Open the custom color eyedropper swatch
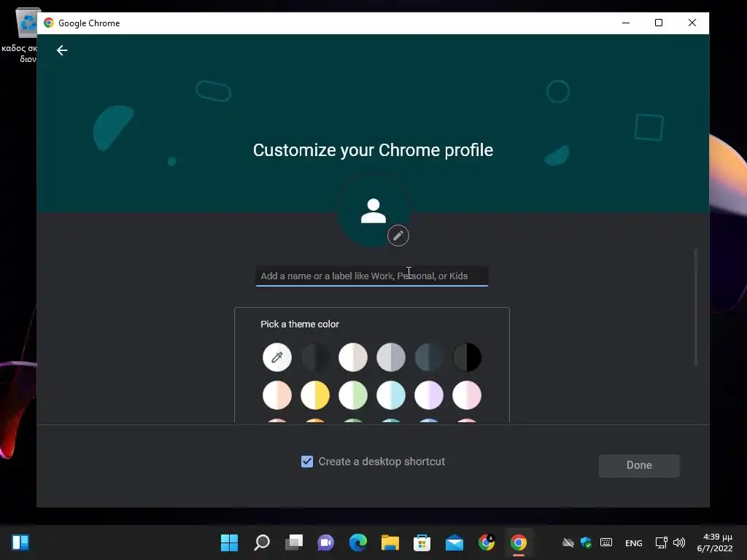 pyautogui.click(x=276, y=357)
